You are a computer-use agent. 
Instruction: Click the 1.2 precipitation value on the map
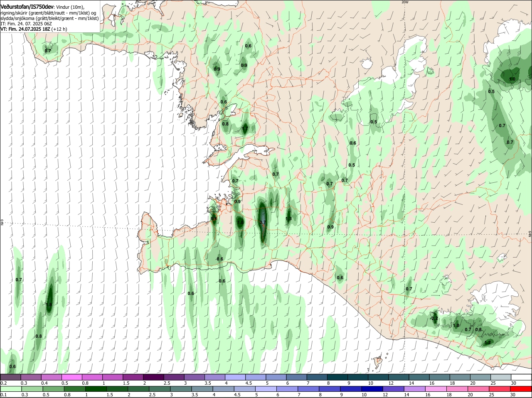tap(488, 343)
